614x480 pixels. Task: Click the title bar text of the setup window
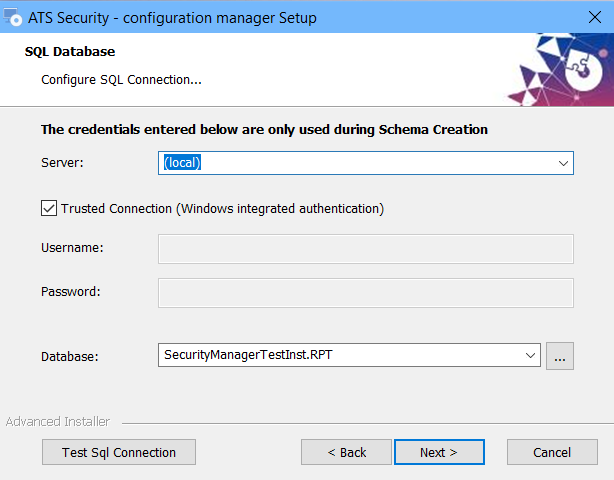coord(172,18)
